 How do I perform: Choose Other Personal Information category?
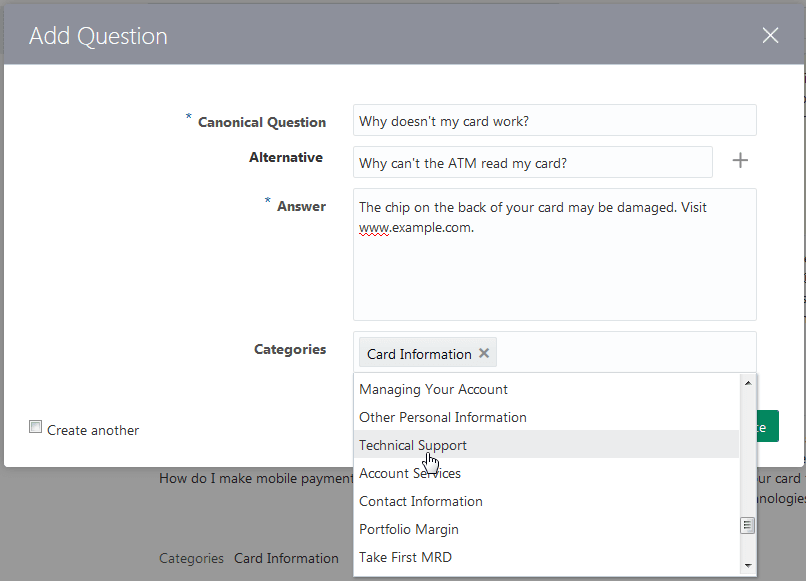[442, 417]
